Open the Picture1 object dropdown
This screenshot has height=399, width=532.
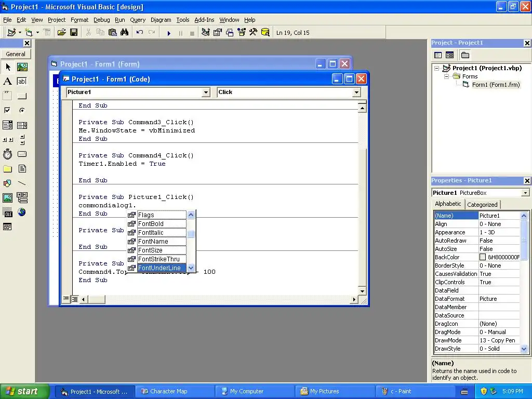[206, 92]
